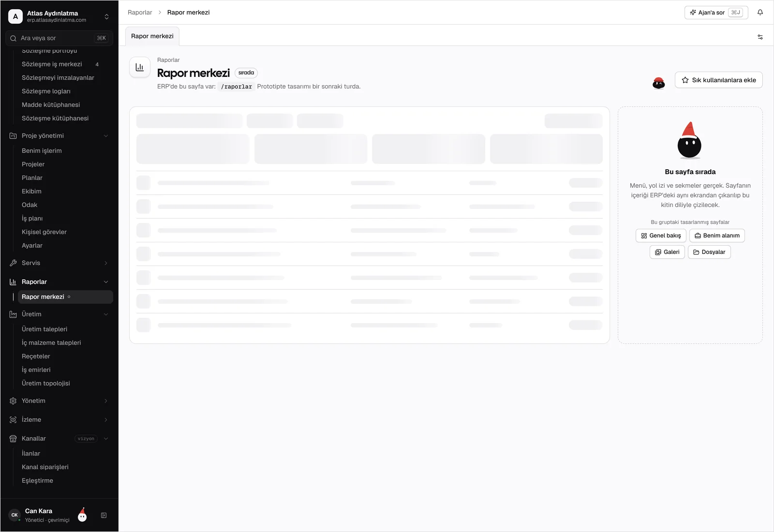
Task: Select the Rapor merkezi tab
Action: click(152, 36)
